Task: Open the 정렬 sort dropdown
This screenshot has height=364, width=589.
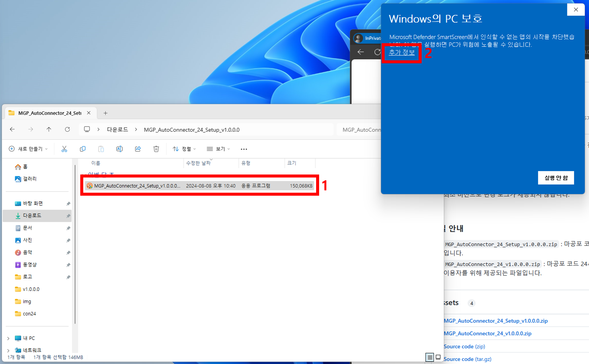Action: tap(184, 149)
